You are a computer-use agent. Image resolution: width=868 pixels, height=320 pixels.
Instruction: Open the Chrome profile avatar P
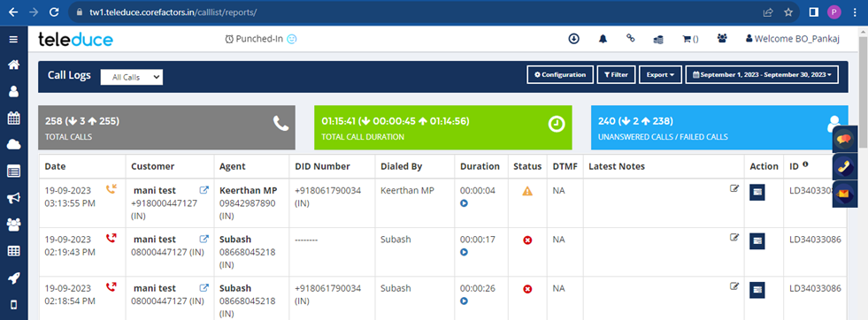(834, 12)
